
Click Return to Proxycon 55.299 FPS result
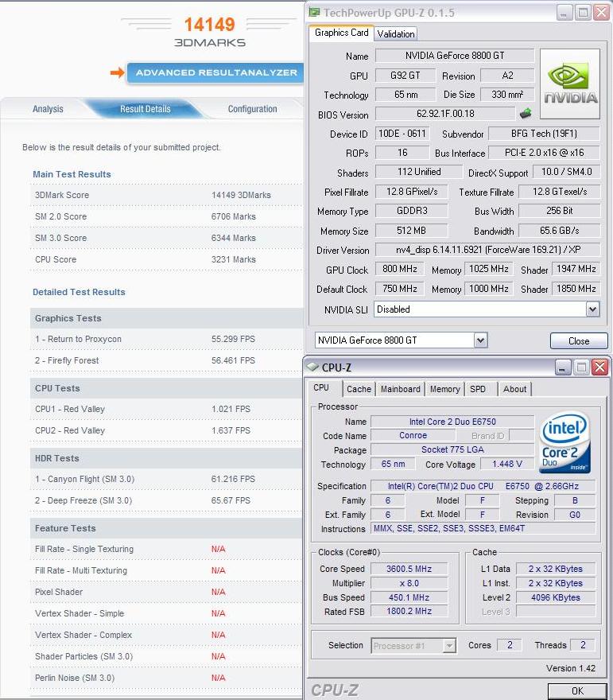click(233, 339)
